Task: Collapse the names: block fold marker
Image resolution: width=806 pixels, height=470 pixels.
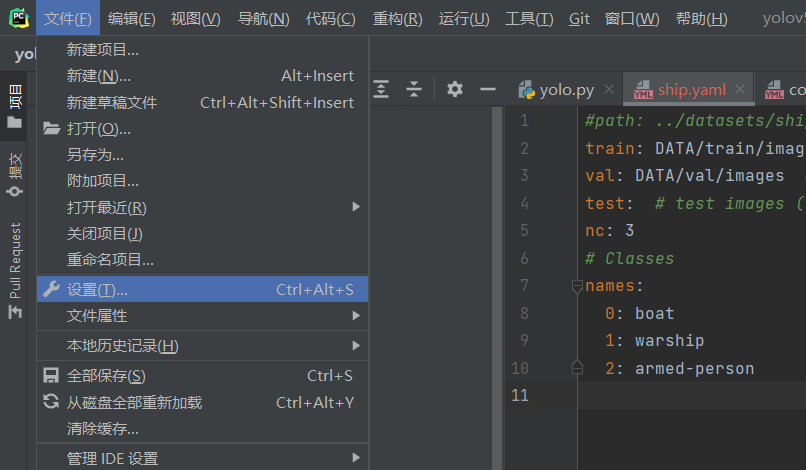Action: point(577,286)
